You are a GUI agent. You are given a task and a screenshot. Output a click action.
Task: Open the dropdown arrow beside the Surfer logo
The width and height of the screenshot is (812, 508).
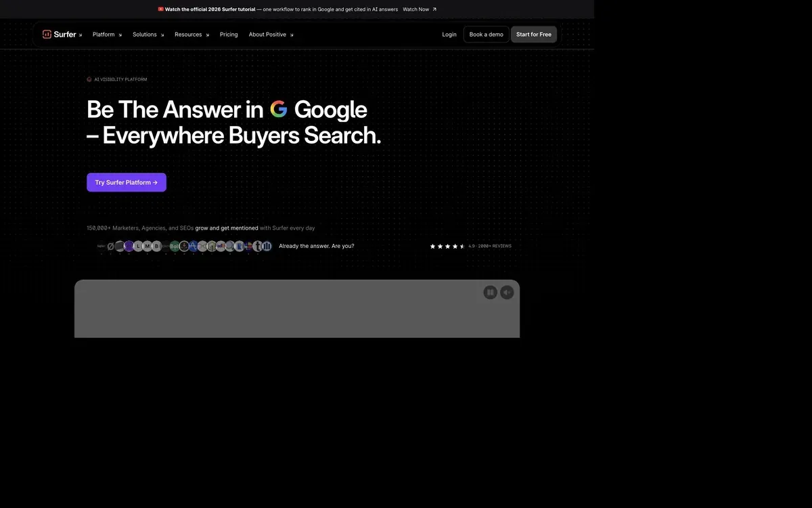[81, 35]
